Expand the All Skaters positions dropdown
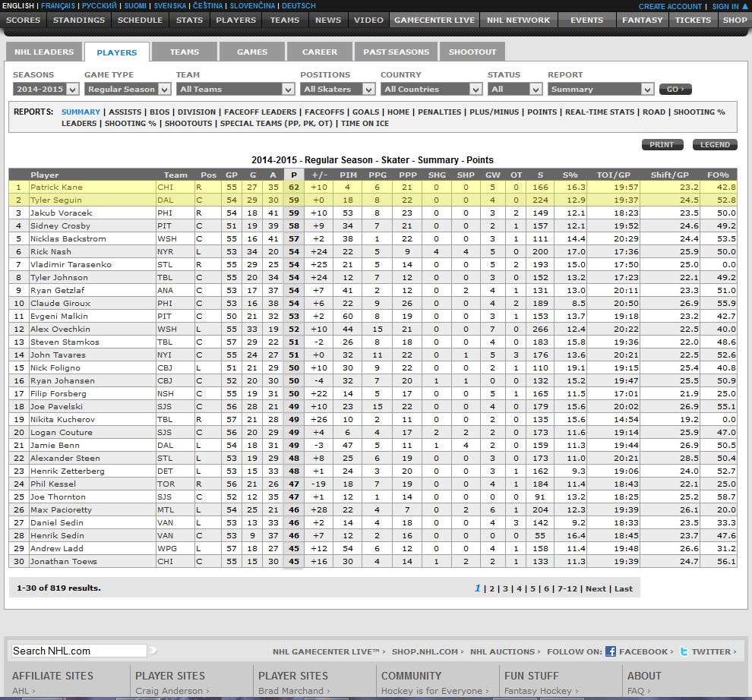 [337, 89]
